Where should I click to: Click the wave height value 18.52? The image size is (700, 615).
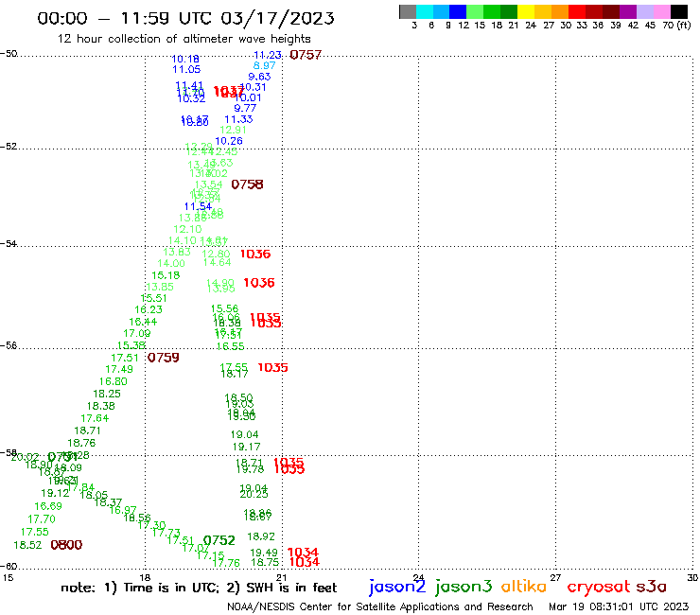[27, 545]
